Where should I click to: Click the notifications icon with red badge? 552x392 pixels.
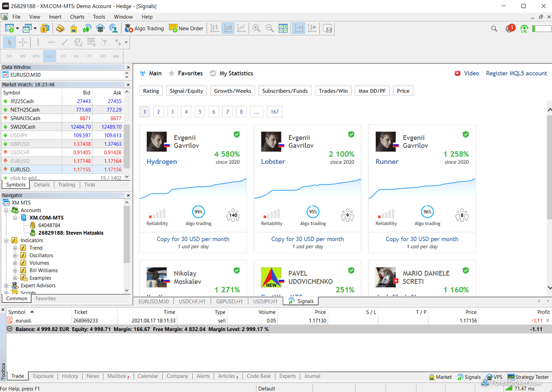[x=510, y=28]
